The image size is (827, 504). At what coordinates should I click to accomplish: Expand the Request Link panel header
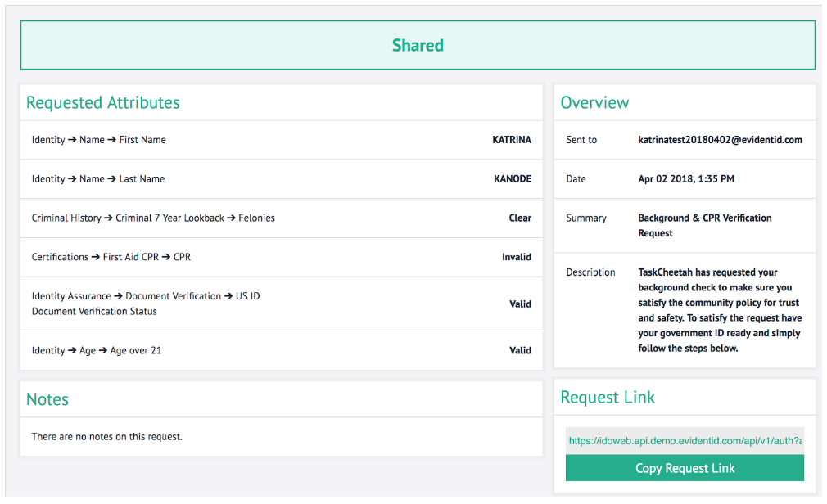[x=608, y=397]
